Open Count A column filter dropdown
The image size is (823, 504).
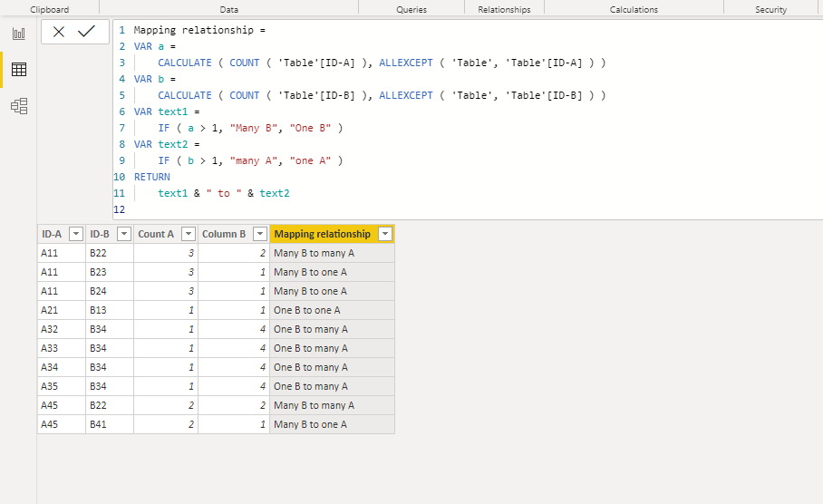click(189, 234)
